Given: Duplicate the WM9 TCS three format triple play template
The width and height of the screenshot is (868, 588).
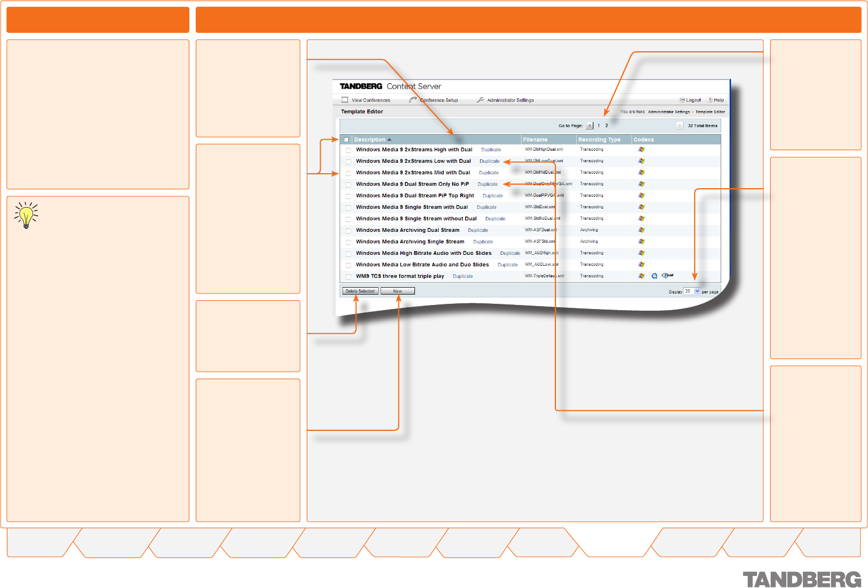Looking at the screenshot, I should click(463, 276).
